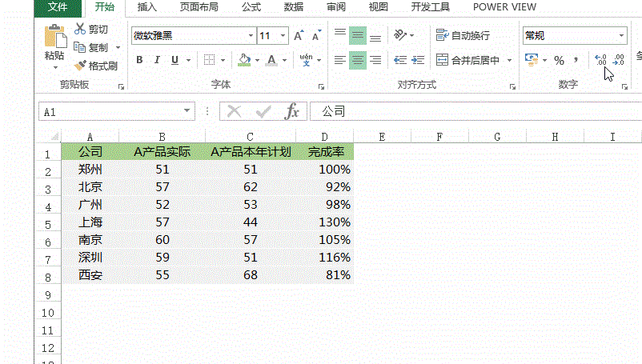The width and height of the screenshot is (642, 364).
Task: Click the increase indent icon
Action: click(x=417, y=60)
